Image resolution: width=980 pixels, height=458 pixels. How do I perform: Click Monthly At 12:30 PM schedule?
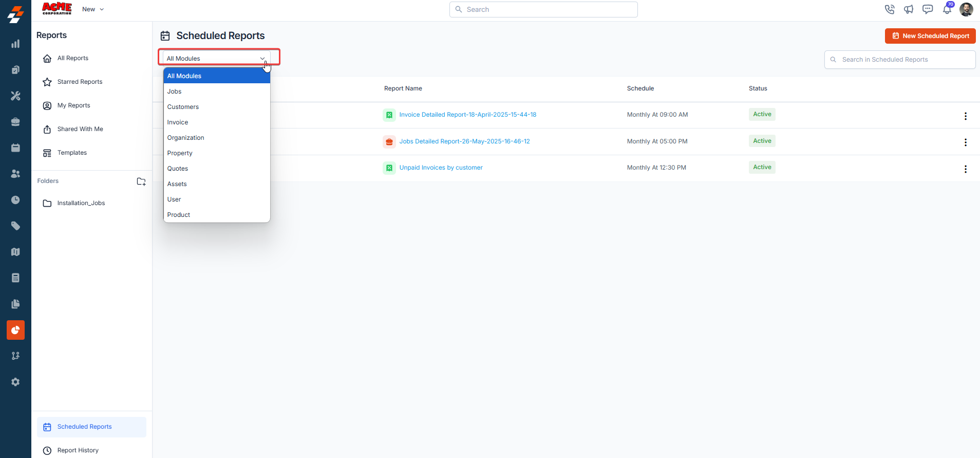point(656,168)
